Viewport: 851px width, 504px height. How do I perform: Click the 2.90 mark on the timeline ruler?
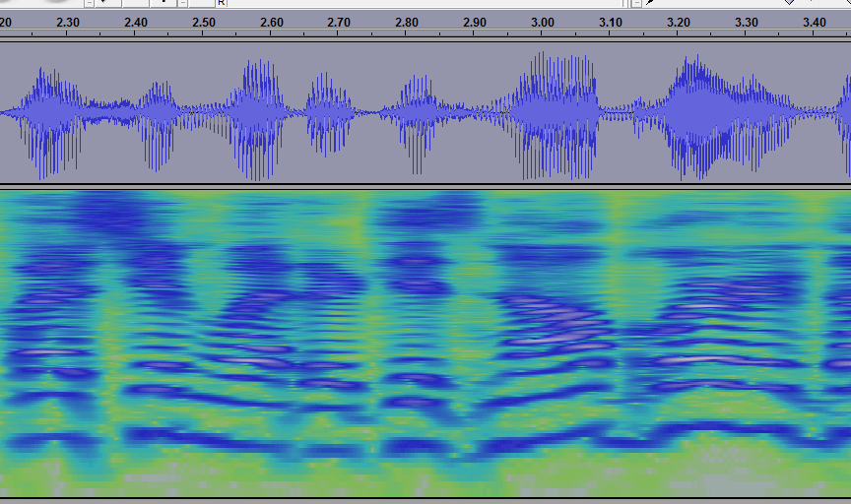(475, 23)
